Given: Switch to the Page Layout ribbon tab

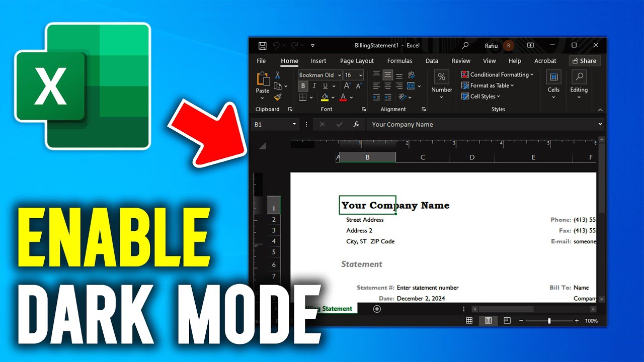Looking at the screenshot, I should pyautogui.click(x=357, y=61).
